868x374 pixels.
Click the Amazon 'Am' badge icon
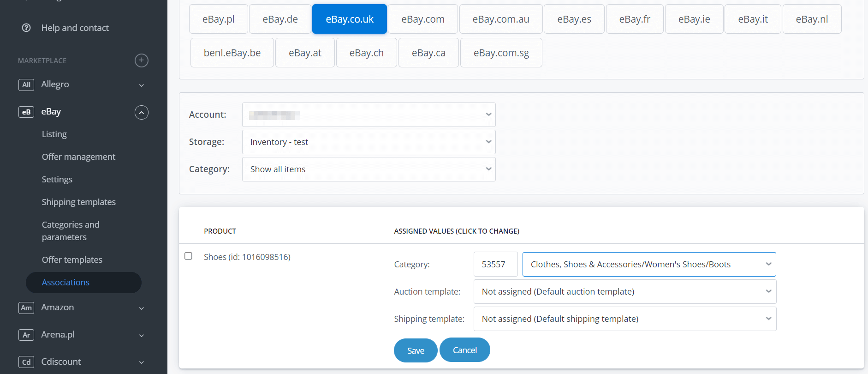click(26, 308)
